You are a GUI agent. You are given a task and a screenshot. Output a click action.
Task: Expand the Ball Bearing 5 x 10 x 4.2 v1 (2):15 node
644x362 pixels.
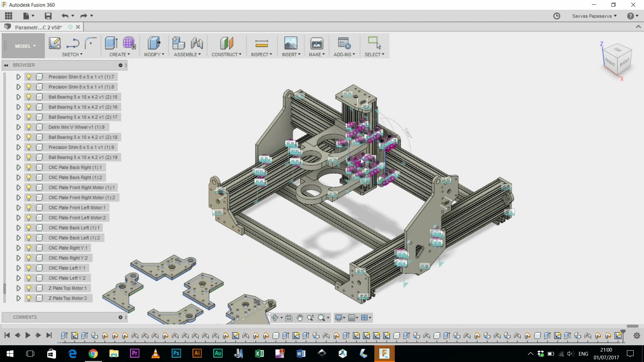(18, 97)
